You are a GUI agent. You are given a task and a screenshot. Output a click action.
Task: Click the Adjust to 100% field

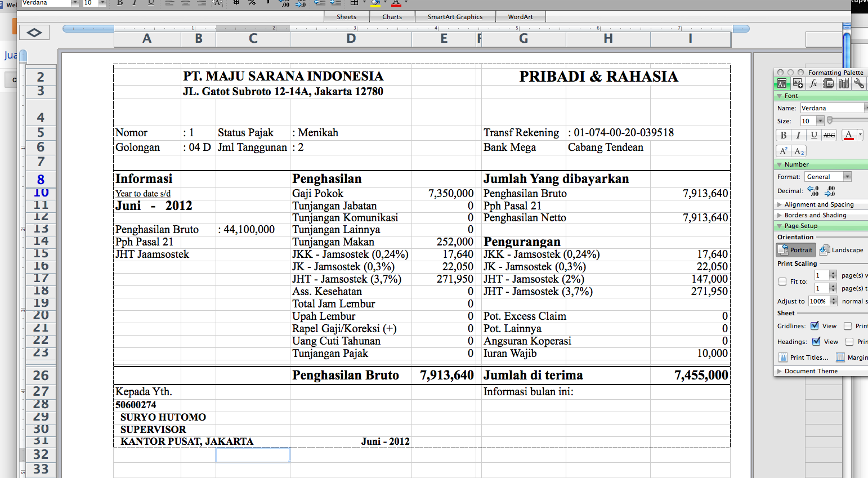click(819, 301)
